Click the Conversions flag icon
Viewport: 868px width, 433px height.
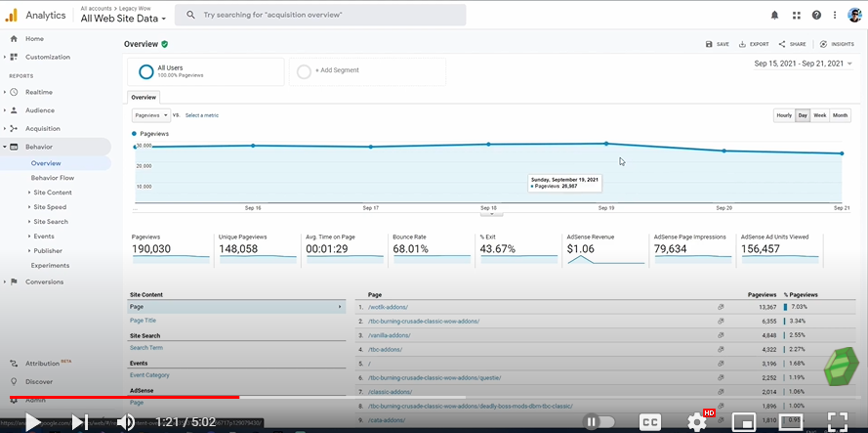pyautogui.click(x=14, y=281)
